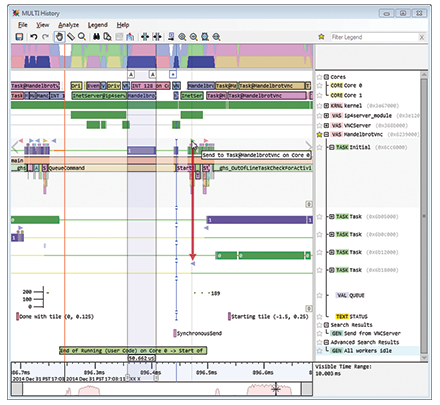Screen dimensions: 440x405
Task: Click the Save toolbar icon
Action: pos(19,37)
